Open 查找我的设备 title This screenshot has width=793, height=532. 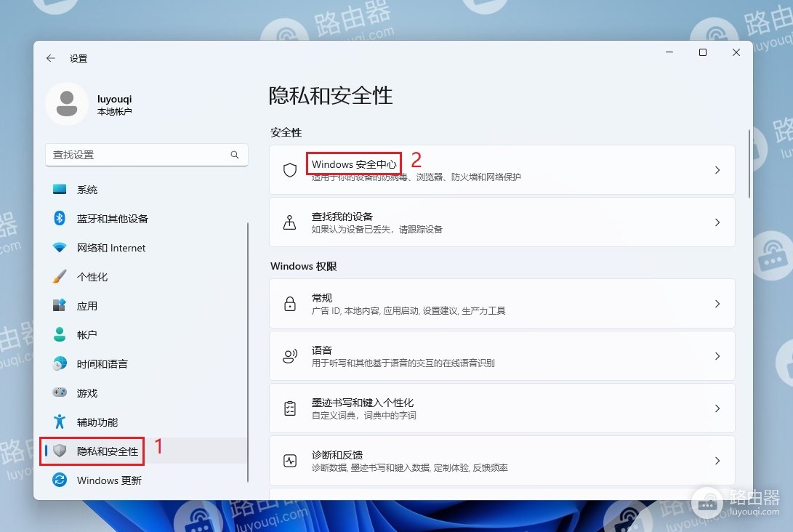[x=342, y=217]
